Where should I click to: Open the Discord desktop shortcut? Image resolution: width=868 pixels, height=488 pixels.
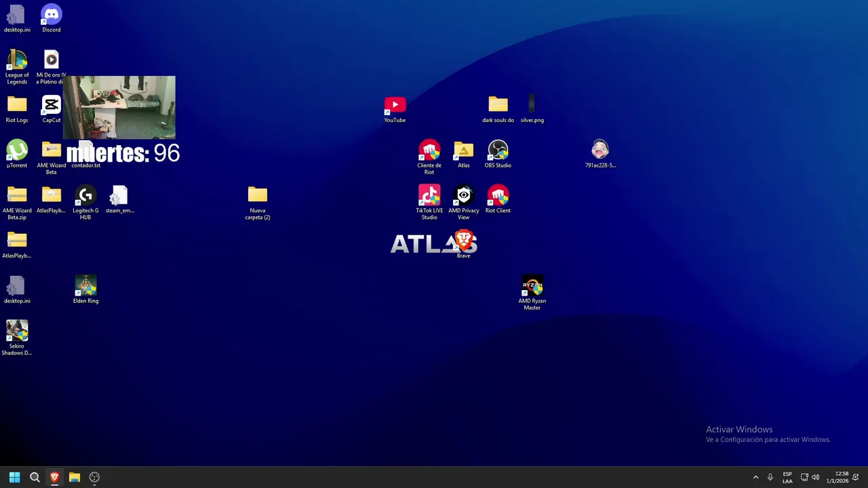tap(51, 18)
